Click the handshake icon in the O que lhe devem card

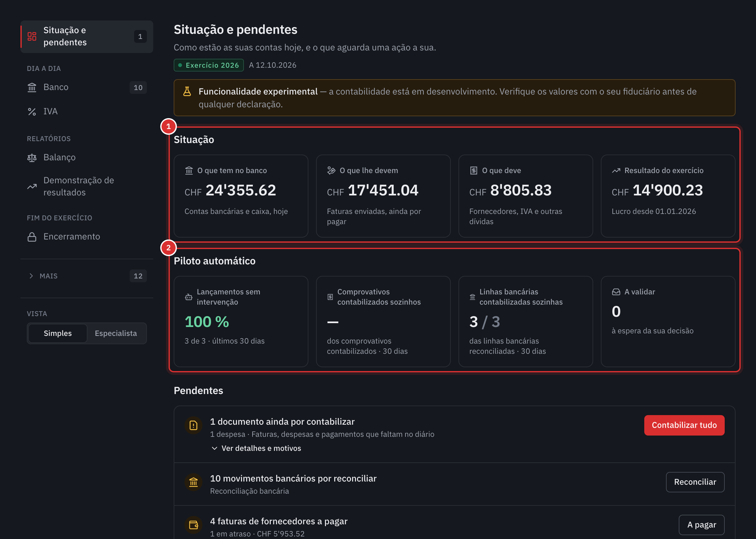click(331, 171)
